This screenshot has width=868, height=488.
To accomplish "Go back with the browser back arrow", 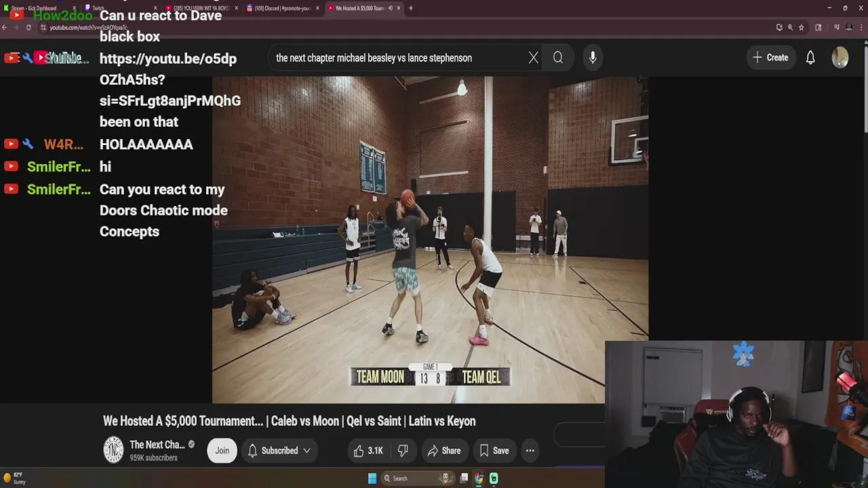I will 5,27.
